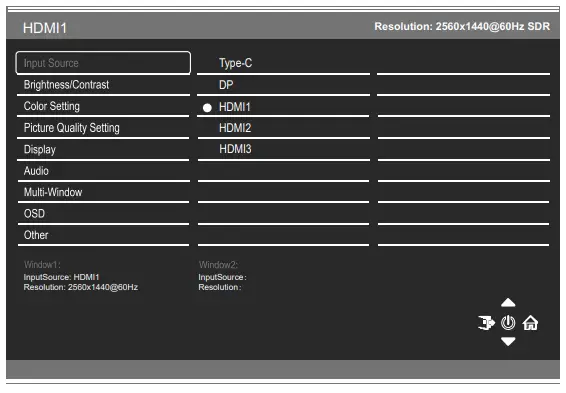Click the Window2 label
The height and width of the screenshot is (393, 566).
[218, 265]
